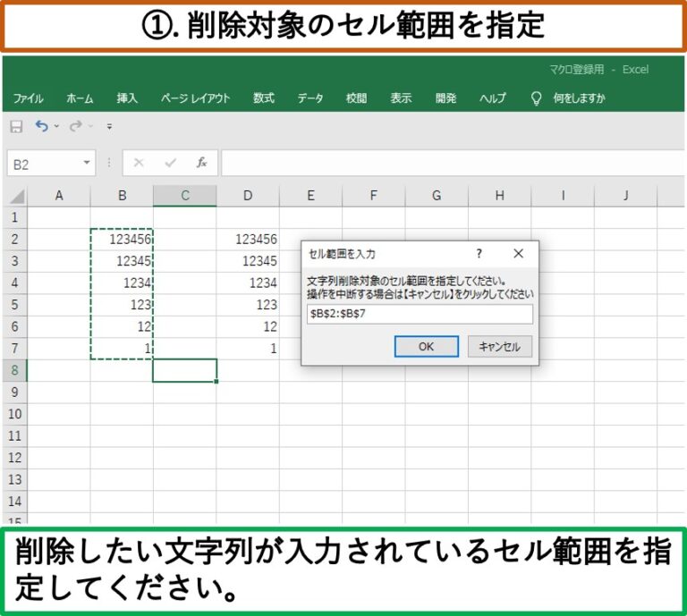This screenshot has width=687, height=616.
Task: Click the Redo arrow icon
Action: tap(76, 127)
